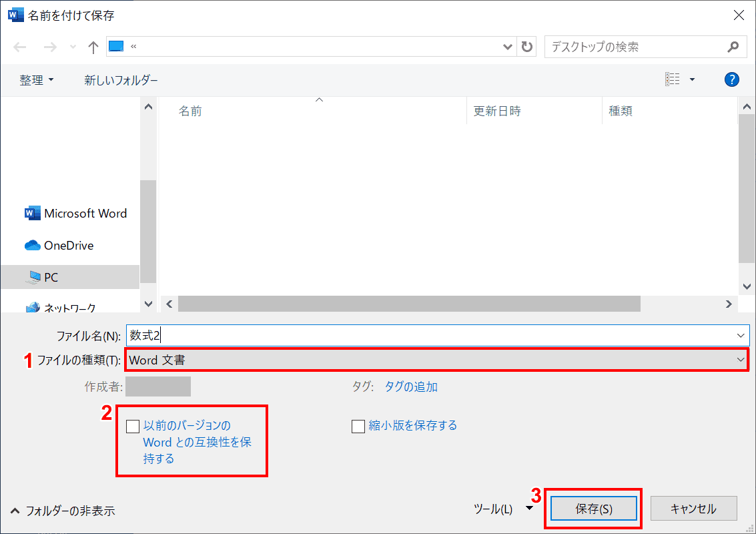
Task: Open the ファイルの種類 Word 文書 dropdown
Action: [x=437, y=360]
